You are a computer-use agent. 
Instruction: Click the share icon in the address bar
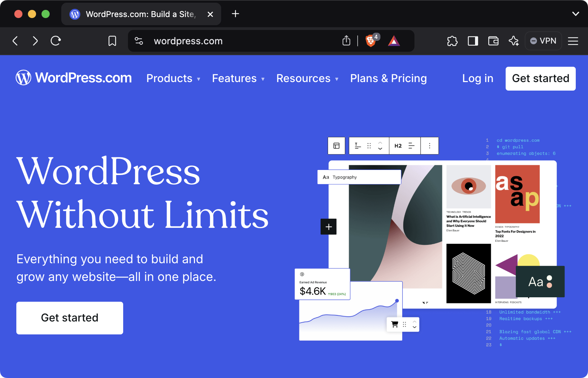[346, 41]
